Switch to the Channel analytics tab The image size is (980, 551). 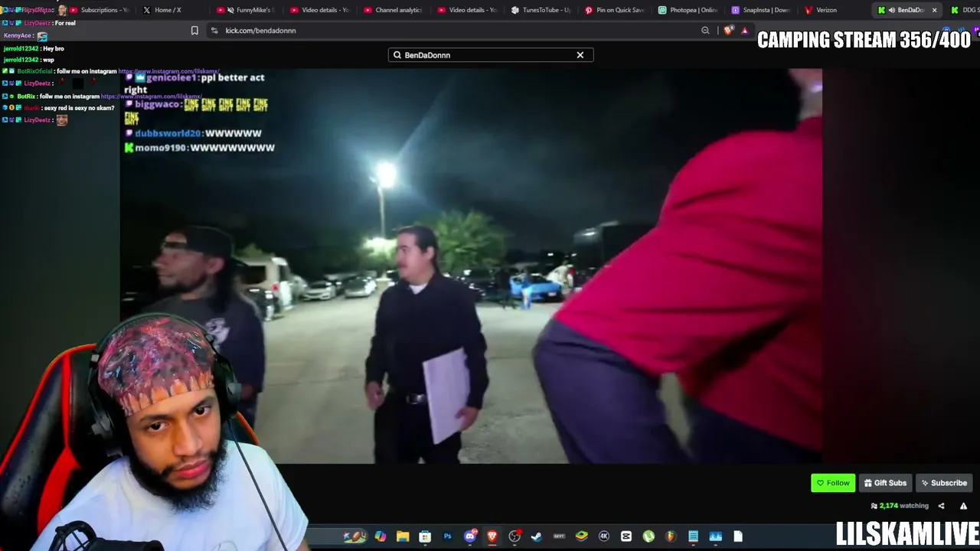393,10
